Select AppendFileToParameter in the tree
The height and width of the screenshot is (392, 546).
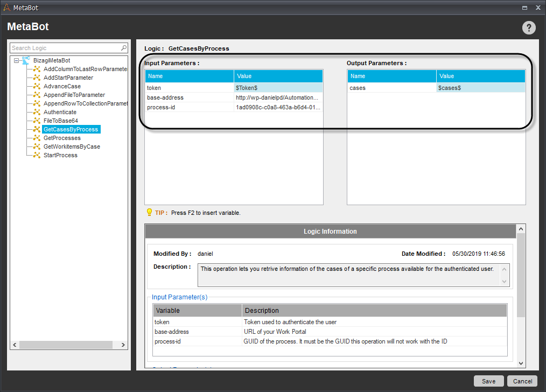pos(74,95)
